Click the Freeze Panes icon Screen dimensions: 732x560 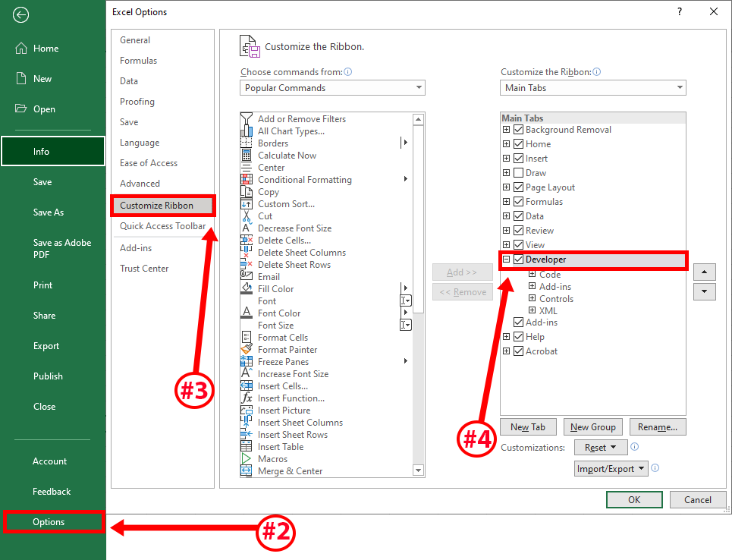(x=247, y=362)
